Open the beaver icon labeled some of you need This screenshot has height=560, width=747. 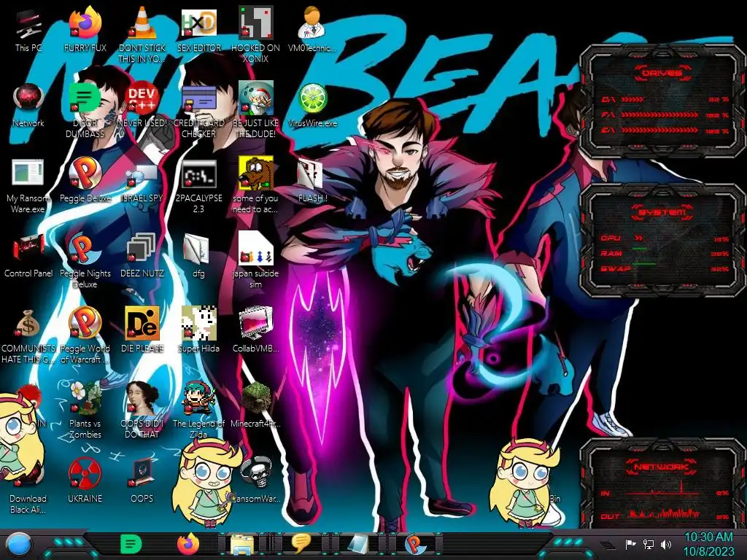coord(256,186)
